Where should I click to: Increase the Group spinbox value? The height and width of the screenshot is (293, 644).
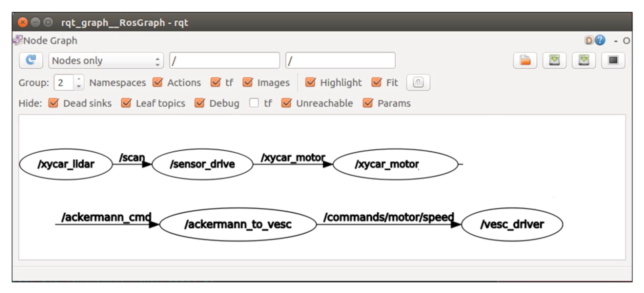79,79
